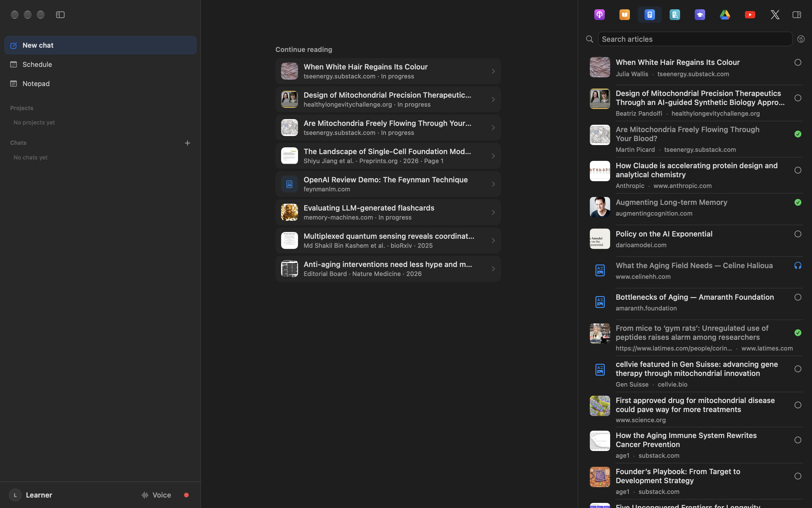Open the teal document search icon

point(675,15)
